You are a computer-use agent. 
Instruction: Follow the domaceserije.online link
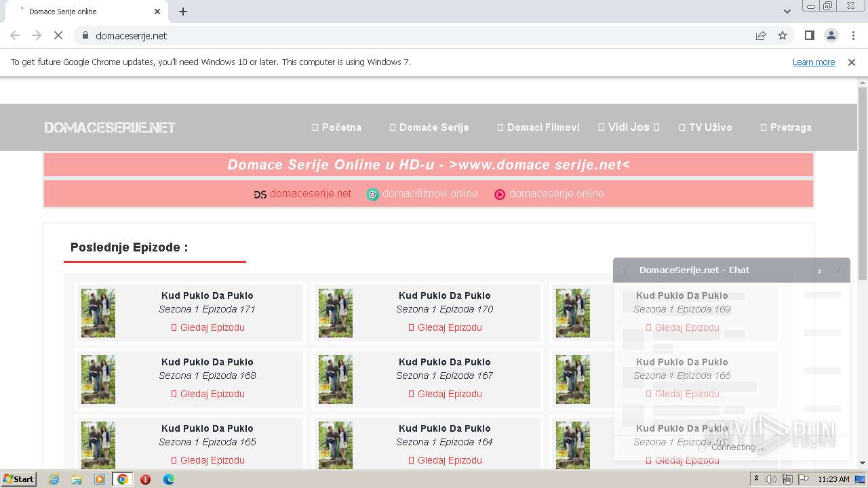(x=556, y=194)
